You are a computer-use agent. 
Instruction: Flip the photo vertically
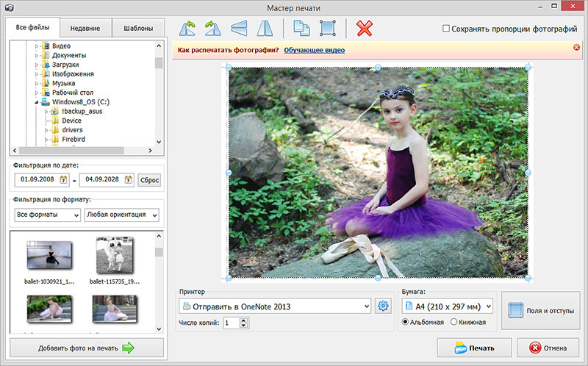pos(239,29)
